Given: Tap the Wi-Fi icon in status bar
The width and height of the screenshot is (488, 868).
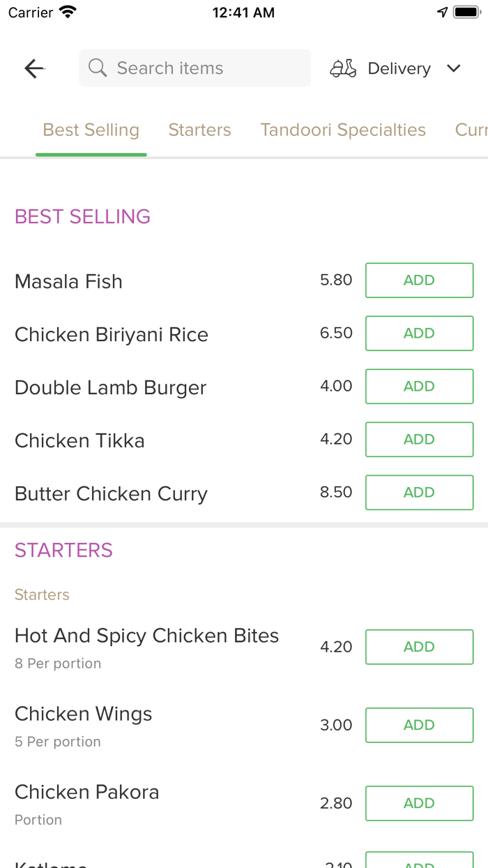Looking at the screenshot, I should [68, 13].
